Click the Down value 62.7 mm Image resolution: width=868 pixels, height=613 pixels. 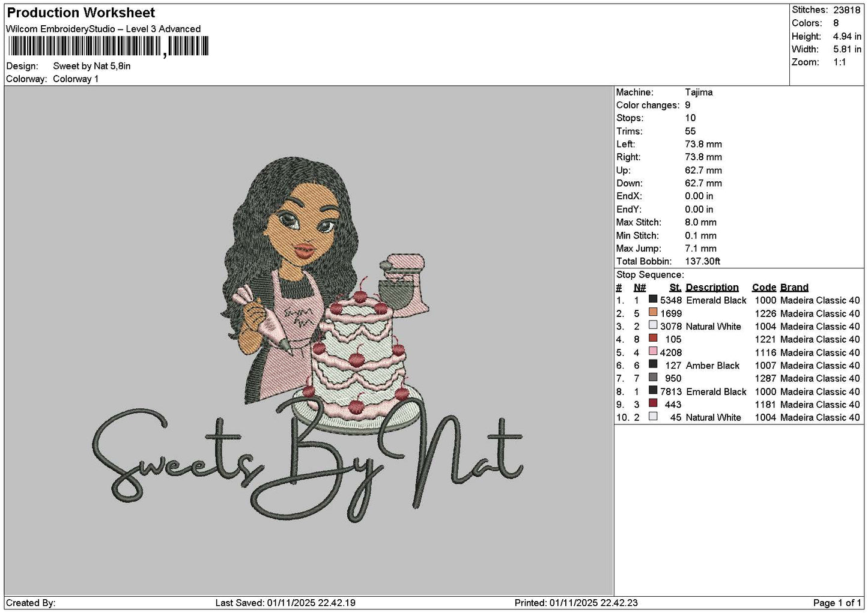pos(703,183)
